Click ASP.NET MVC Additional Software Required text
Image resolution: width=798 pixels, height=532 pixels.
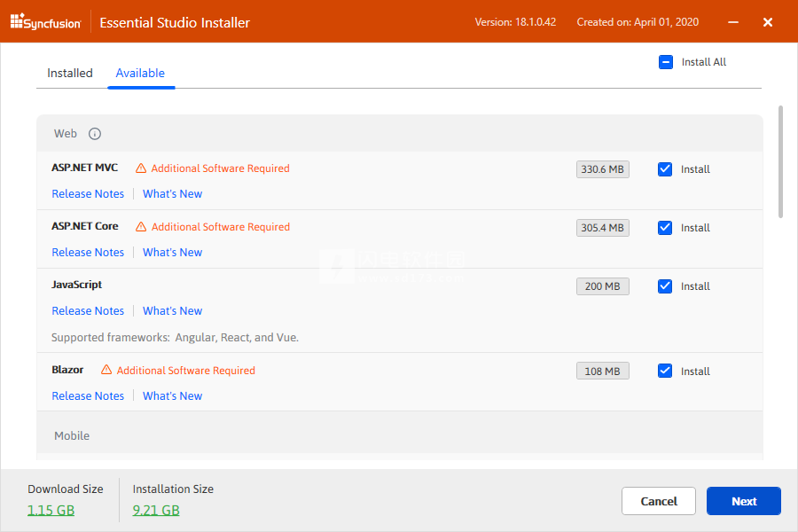221,168
